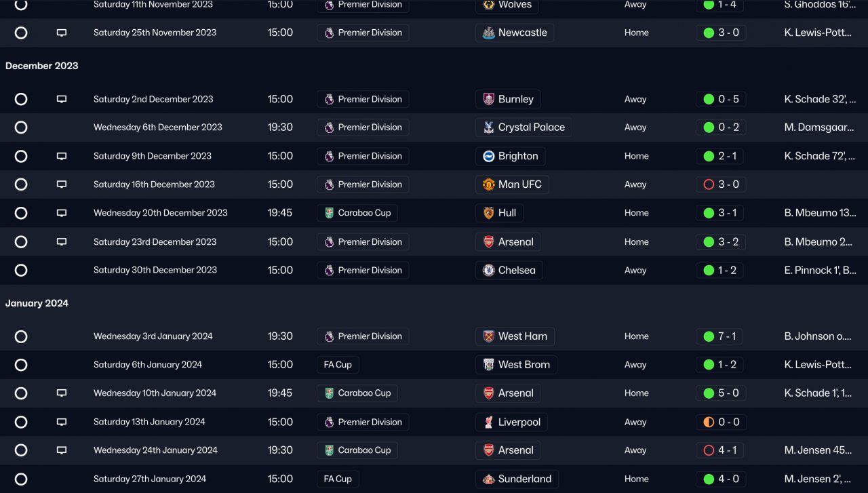Select the radio circle for the West Brom match
Viewport: 868px width, 493px height.
coord(21,365)
